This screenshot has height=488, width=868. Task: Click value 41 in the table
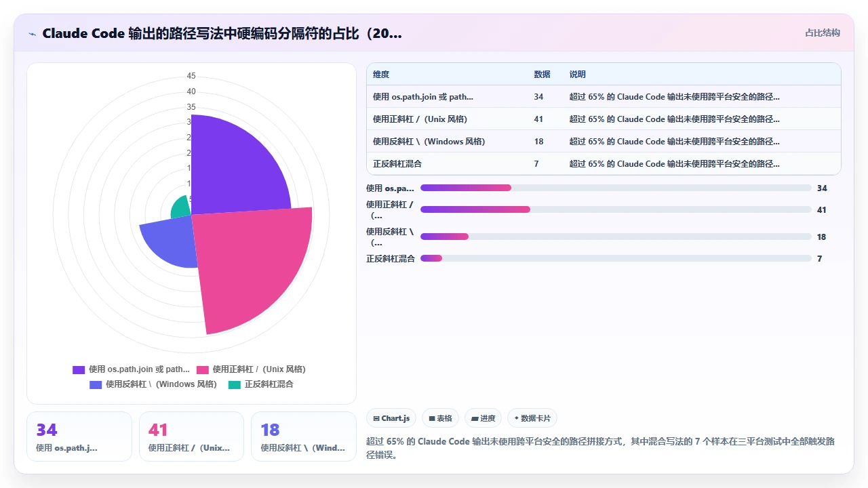coord(538,119)
